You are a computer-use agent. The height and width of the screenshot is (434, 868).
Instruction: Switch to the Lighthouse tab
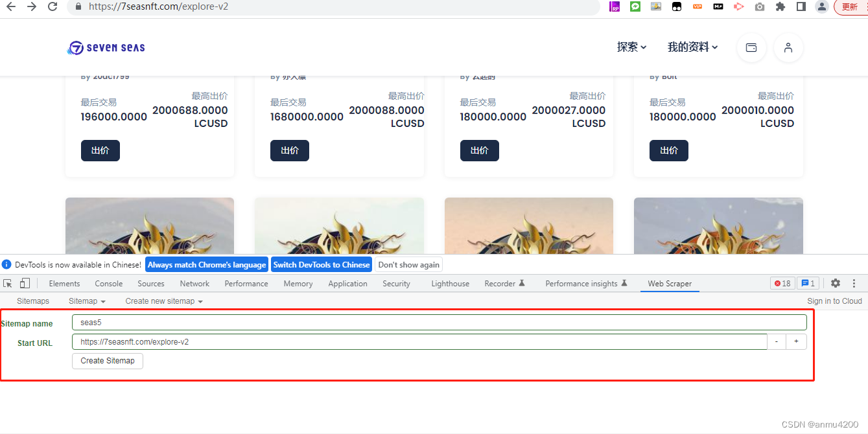(450, 284)
